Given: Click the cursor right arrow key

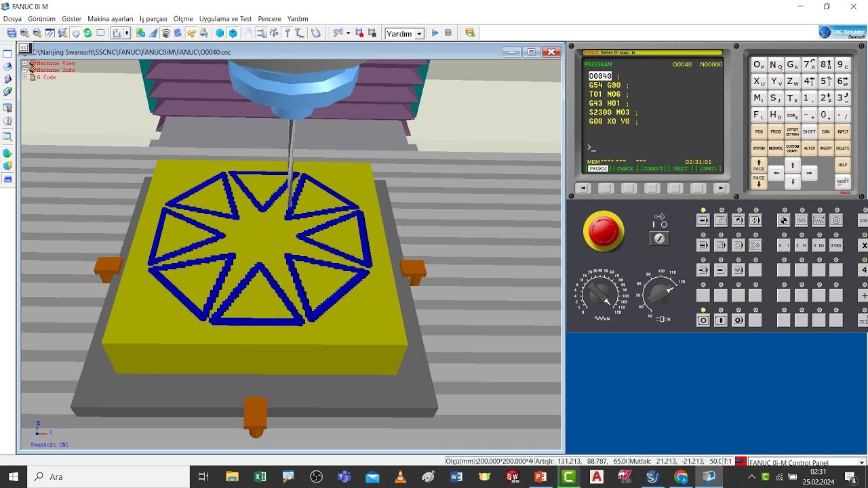Looking at the screenshot, I should pyautogui.click(x=810, y=173).
